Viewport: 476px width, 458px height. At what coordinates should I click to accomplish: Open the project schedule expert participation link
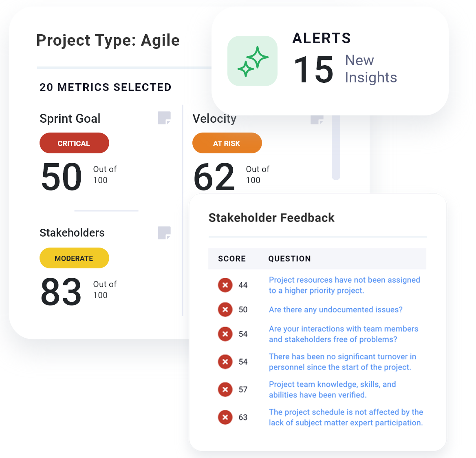346,417
